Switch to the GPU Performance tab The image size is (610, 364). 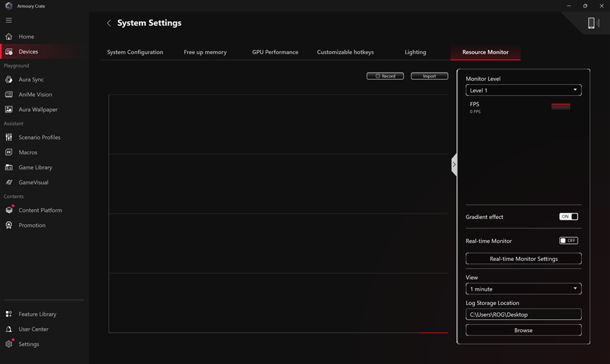click(x=275, y=52)
